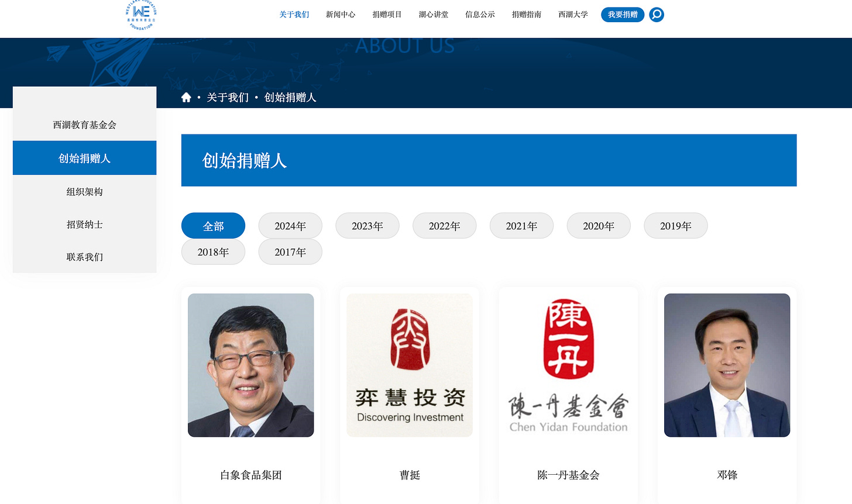Viewport: 852px width, 504px height.
Task: Open 捐赠项目 menu item
Action: pos(387,15)
